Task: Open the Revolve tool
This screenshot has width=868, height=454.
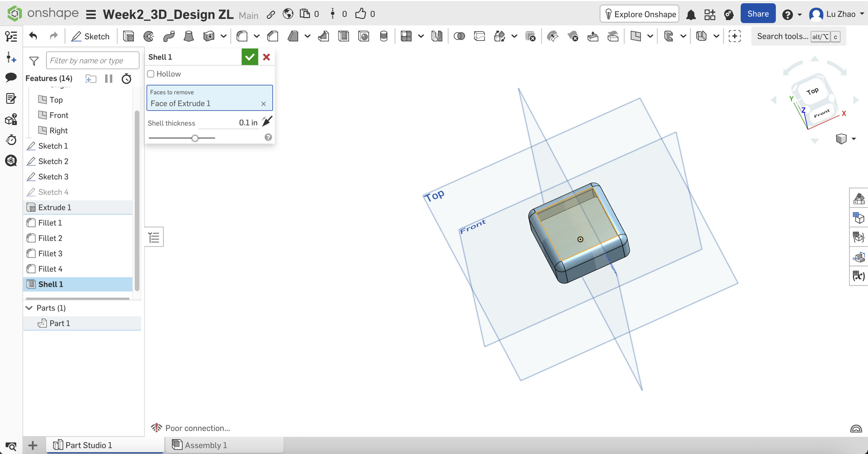Action: tap(149, 36)
